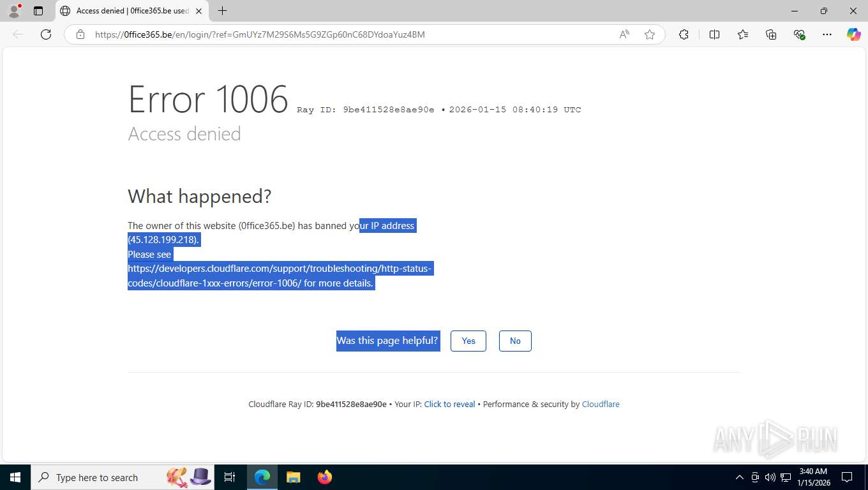Open Settings and more ellipsis menu
Screen dimensions: 868x490
pyautogui.click(x=827, y=34)
